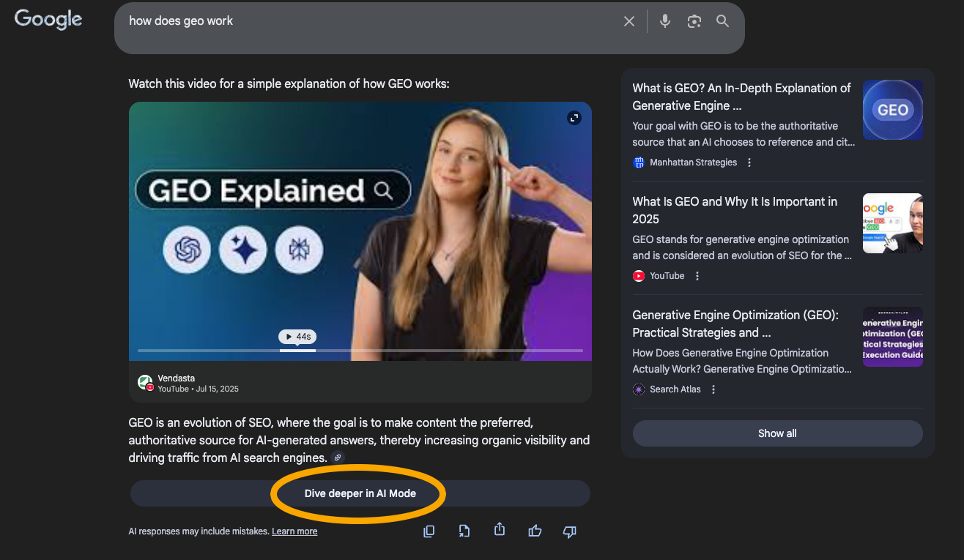The image size is (964, 560).
Task: Click Dive deeper in AI Mode
Action: 360,493
